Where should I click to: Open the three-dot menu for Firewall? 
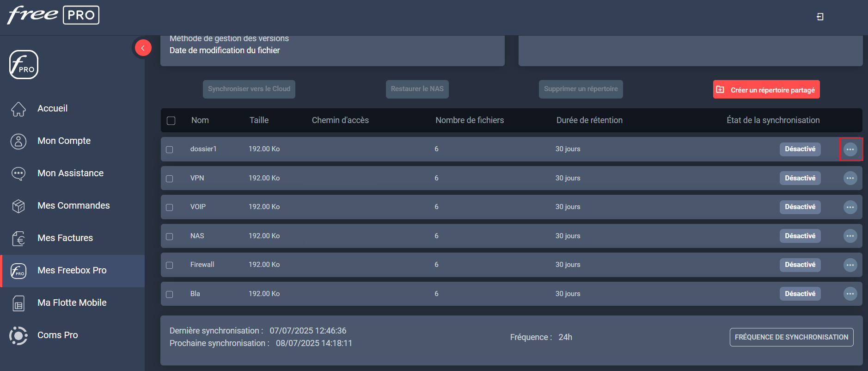coord(850,265)
